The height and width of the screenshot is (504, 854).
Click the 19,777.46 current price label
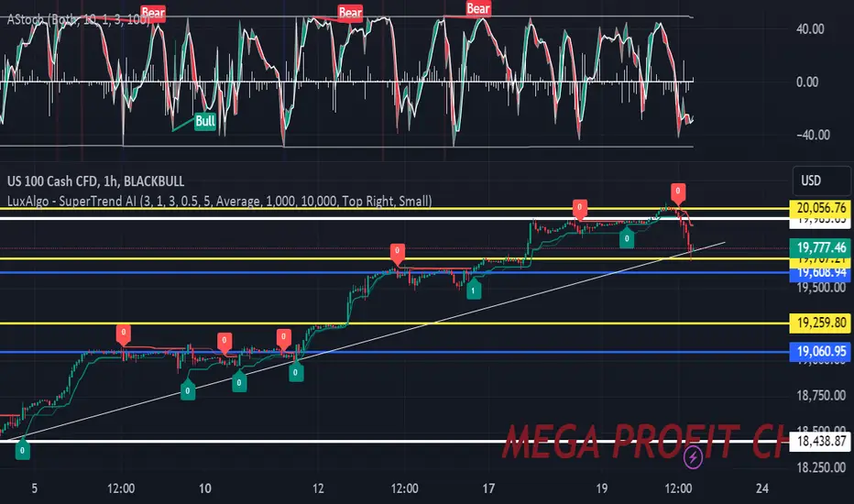[821, 248]
